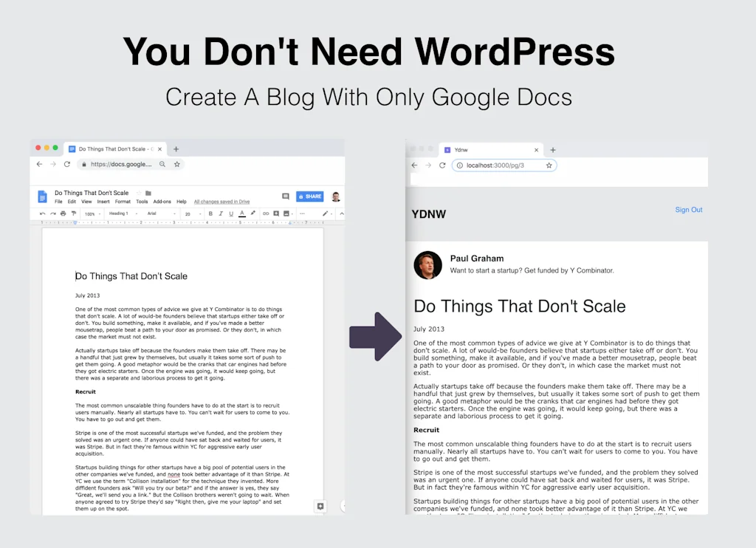Viewport: 756px width, 548px height.
Task: Click the Insert image icon
Action: 286,214
